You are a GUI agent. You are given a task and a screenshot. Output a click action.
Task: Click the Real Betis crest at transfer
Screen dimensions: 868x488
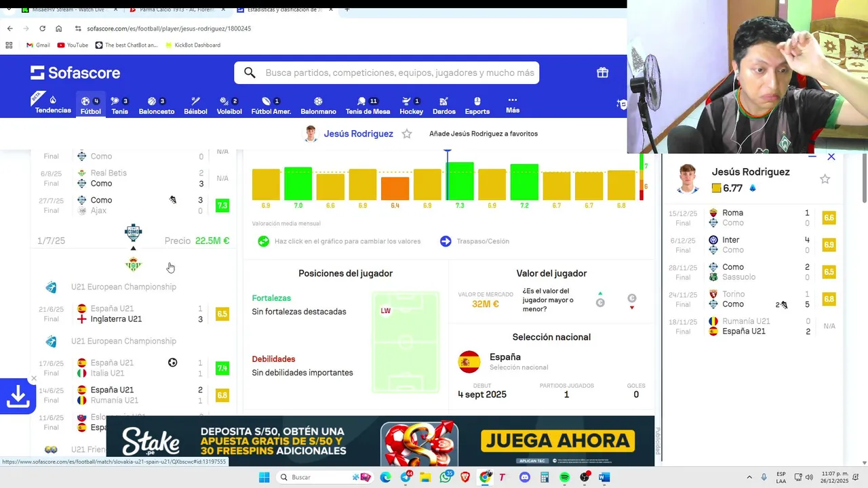pyautogui.click(x=133, y=264)
